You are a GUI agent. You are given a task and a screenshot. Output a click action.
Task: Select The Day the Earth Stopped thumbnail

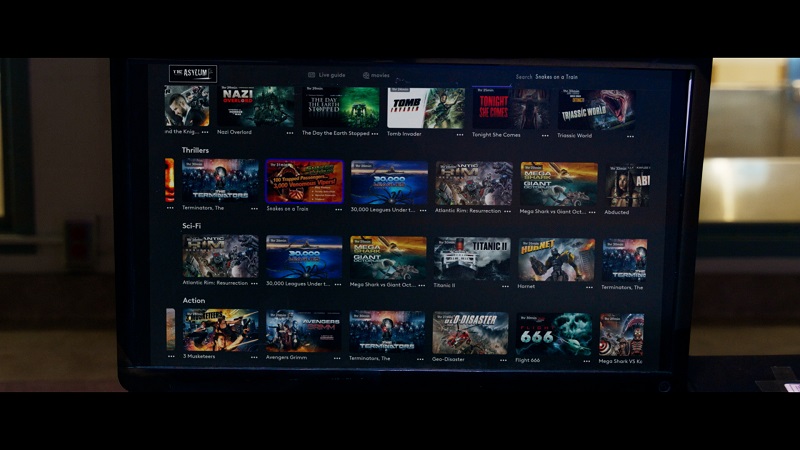(340, 107)
